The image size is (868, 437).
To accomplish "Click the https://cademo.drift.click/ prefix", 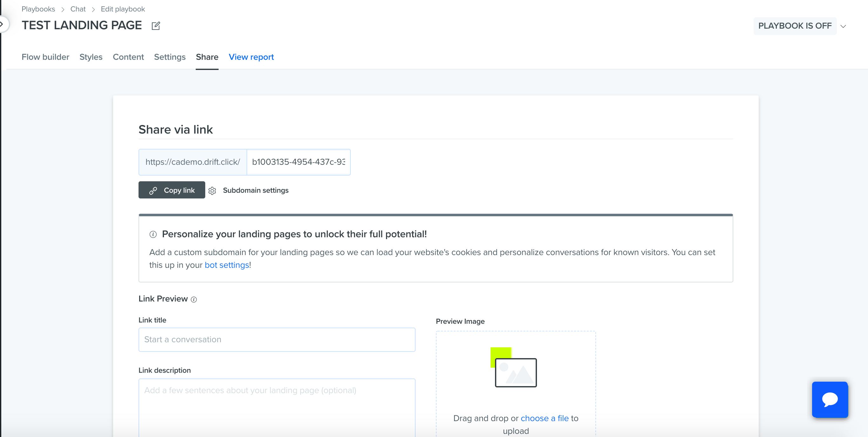I will tap(193, 162).
